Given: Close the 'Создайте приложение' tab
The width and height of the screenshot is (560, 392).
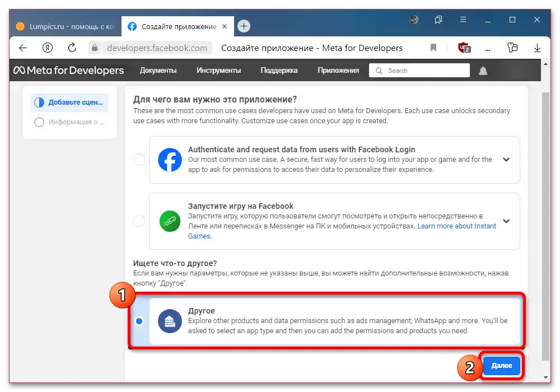Looking at the screenshot, I should pos(225,26).
